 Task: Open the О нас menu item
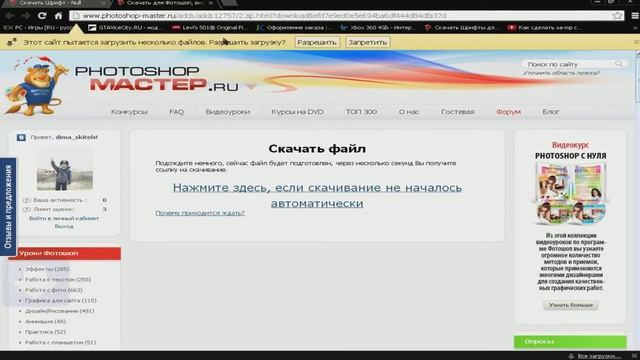click(x=409, y=111)
